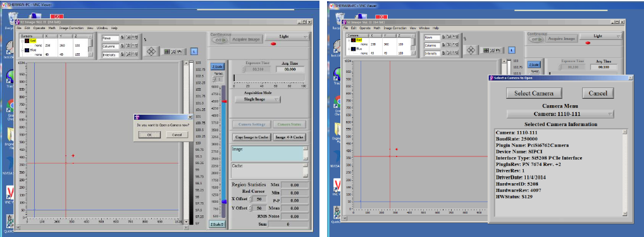Open the File menu in left screenshot

pos(19,28)
